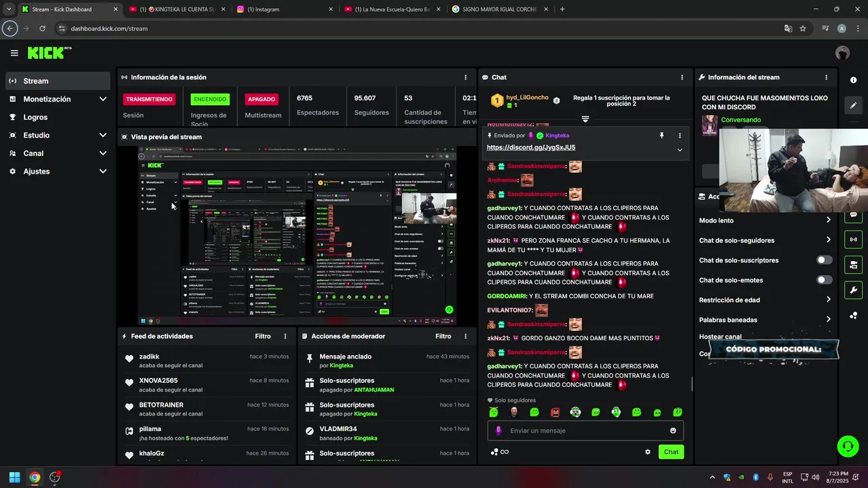Click in the Enviar un mensaje field

coord(585,430)
